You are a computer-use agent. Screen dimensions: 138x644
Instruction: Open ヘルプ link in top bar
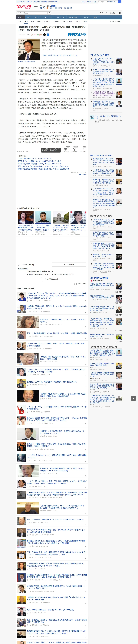pyautogui.click(x=94, y=2)
